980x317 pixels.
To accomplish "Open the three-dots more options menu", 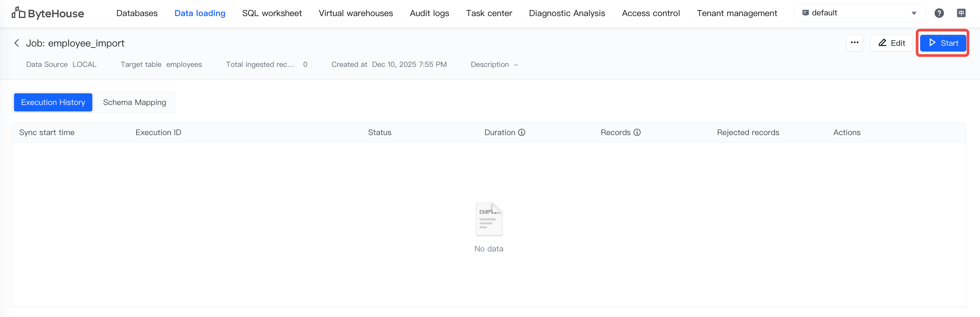I will (855, 42).
